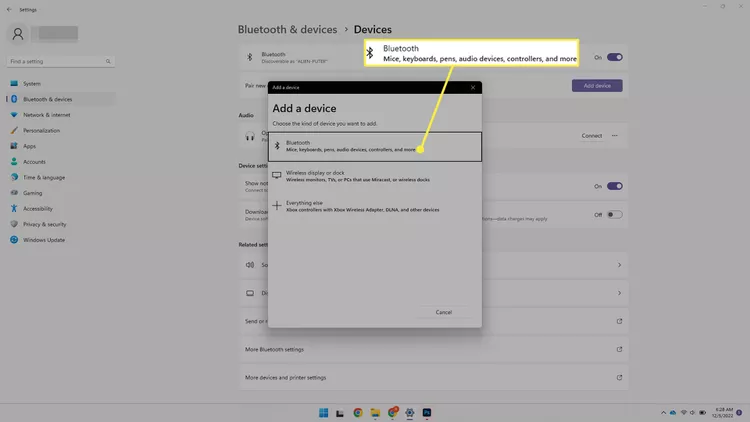Show hidden tray icons chevron
This screenshot has width=750, height=422.
click(x=663, y=412)
